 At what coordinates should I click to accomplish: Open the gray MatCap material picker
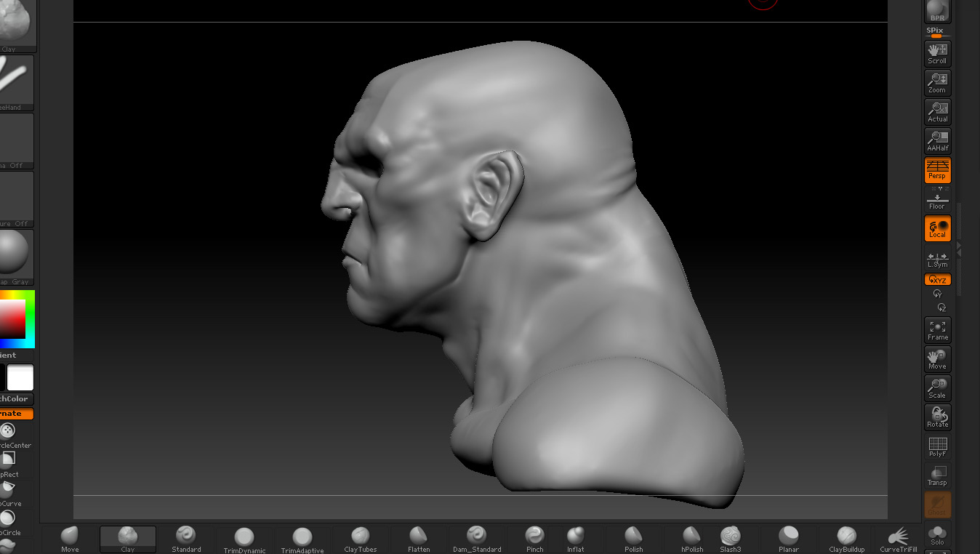pyautogui.click(x=16, y=257)
